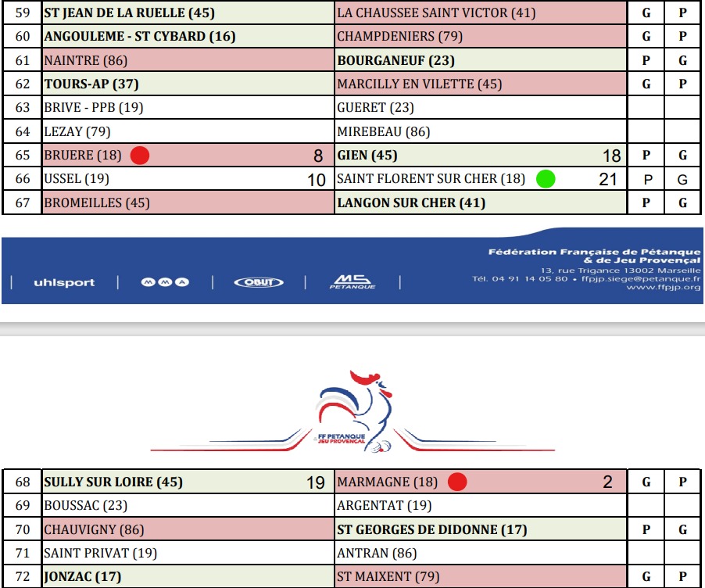Select ANTRAN (86) cell
The width and height of the screenshot is (705, 588).
[481, 553]
